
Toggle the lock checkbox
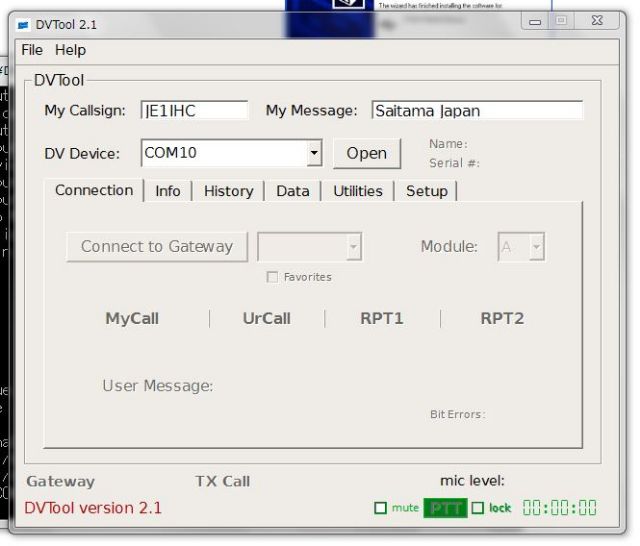click(478, 508)
